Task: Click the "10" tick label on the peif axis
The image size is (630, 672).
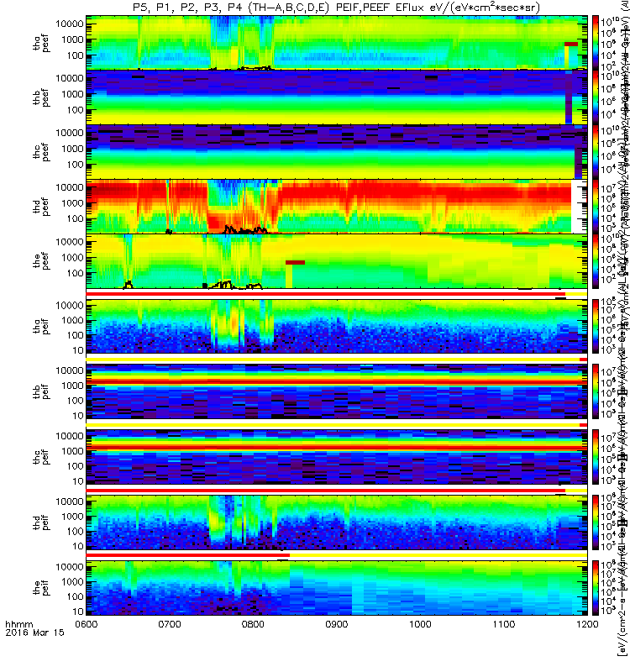Action: pyautogui.click(x=78, y=612)
